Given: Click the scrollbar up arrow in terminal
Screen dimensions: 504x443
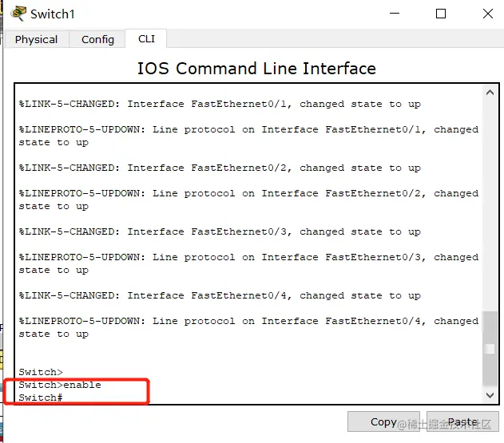Looking at the screenshot, I should point(490,93).
